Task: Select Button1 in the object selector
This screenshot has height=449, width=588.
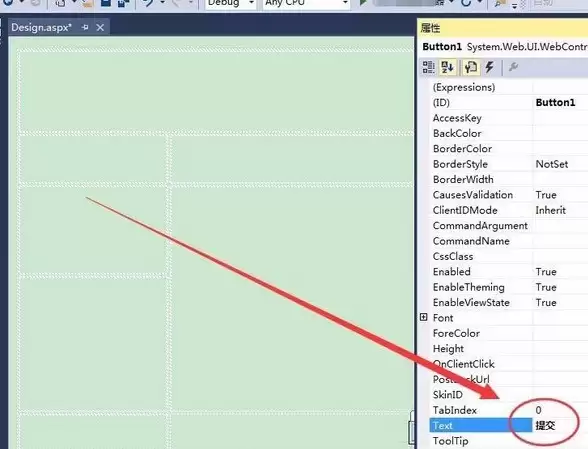Action: point(502,47)
